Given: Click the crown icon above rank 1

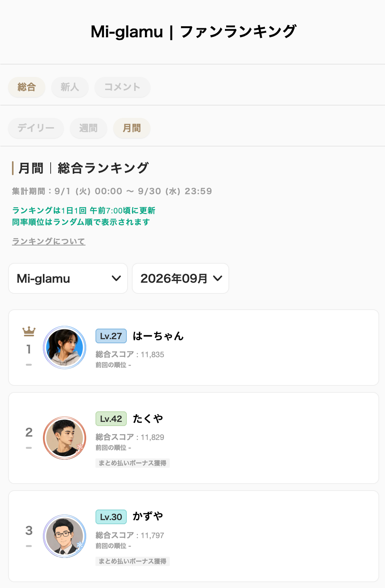Looking at the screenshot, I should click(29, 331).
